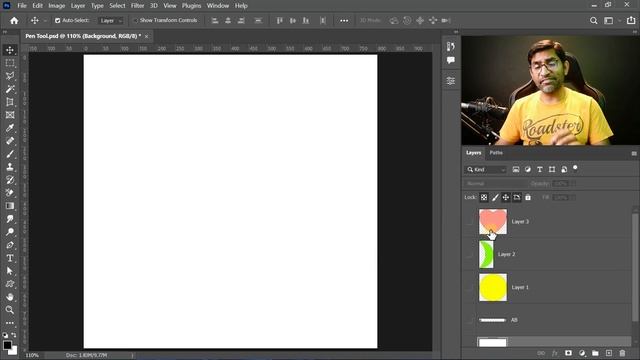Select the Hand tool

pyautogui.click(x=10, y=297)
